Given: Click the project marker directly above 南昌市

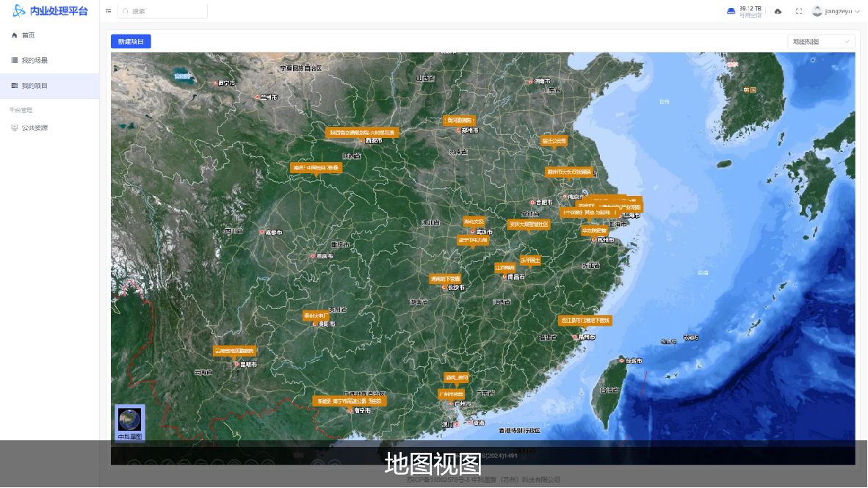Looking at the screenshot, I should click(x=504, y=268).
